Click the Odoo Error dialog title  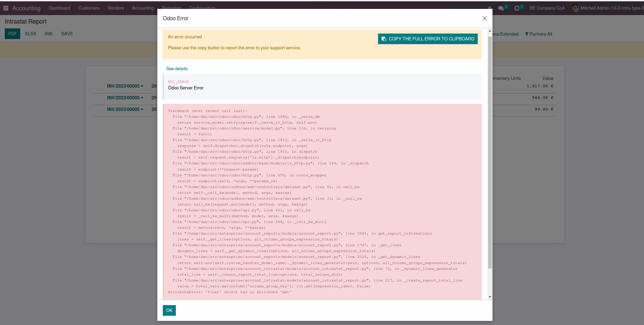pos(175,18)
